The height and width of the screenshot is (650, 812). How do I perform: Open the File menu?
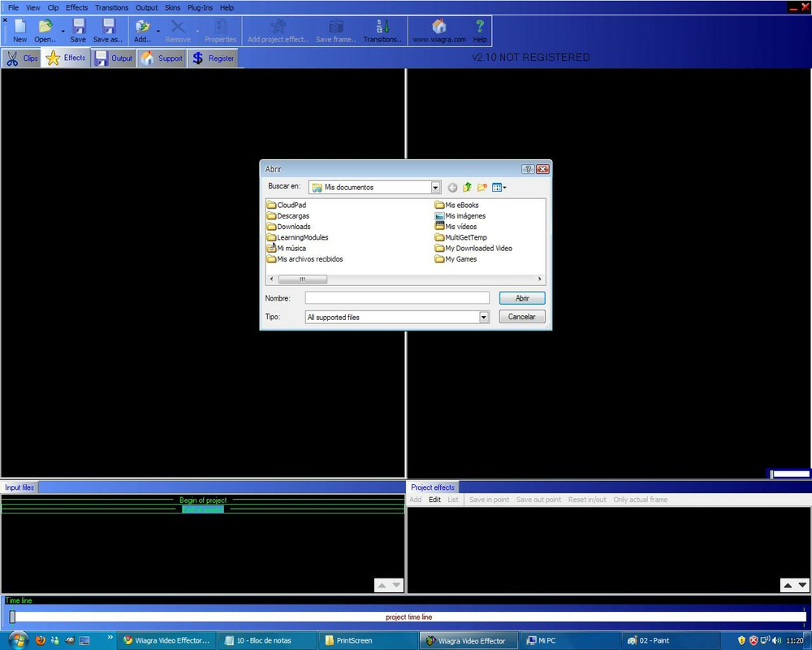pyautogui.click(x=14, y=8)
